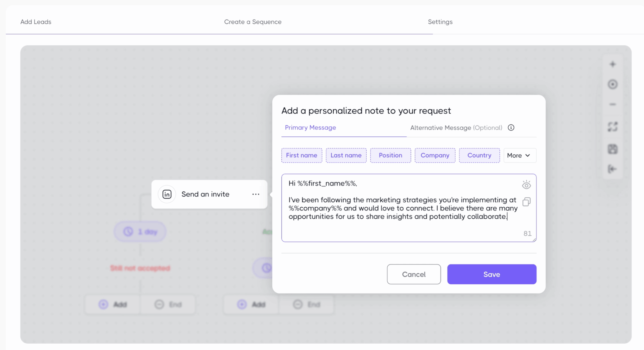Click the preview eye icon in message box
The height and width of the screenshot is (350, 644).
click(x=526, y=185)
